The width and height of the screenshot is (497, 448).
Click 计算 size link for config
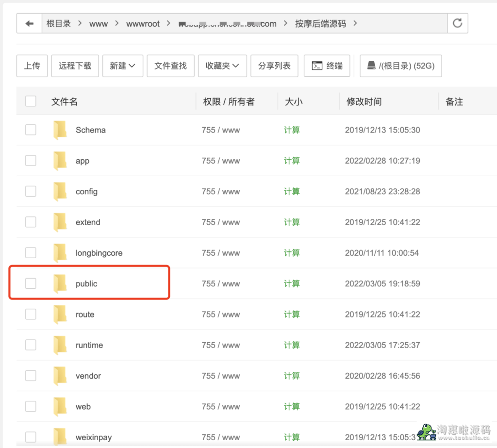coord(292,192)
